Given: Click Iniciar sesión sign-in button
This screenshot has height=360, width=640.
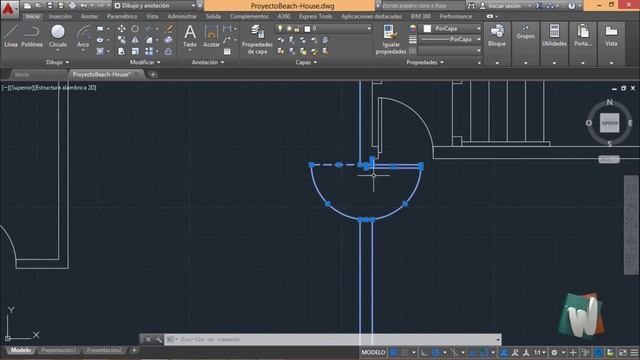Looking at the screenshot, I should pos(504,6).
